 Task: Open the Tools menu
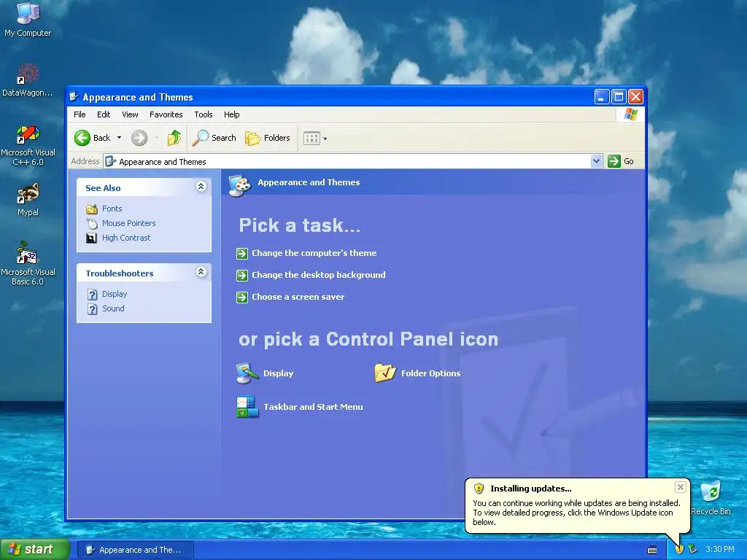(204, 114)
